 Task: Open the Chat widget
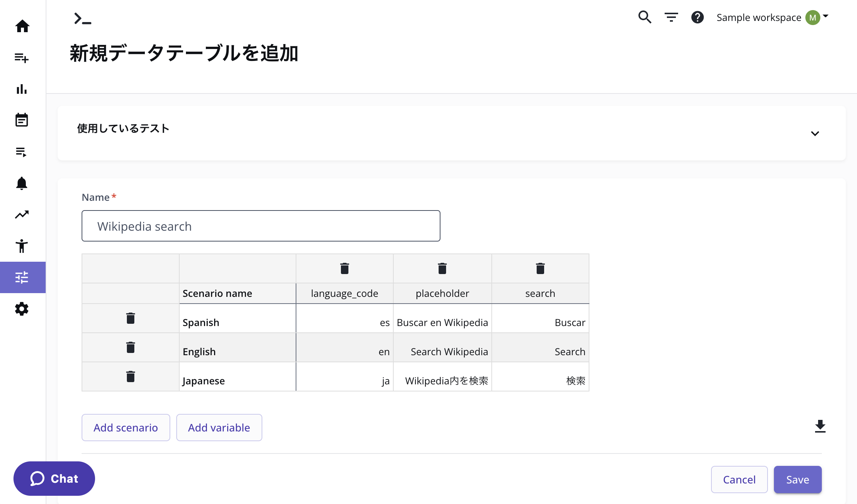(x=54, y=479)
